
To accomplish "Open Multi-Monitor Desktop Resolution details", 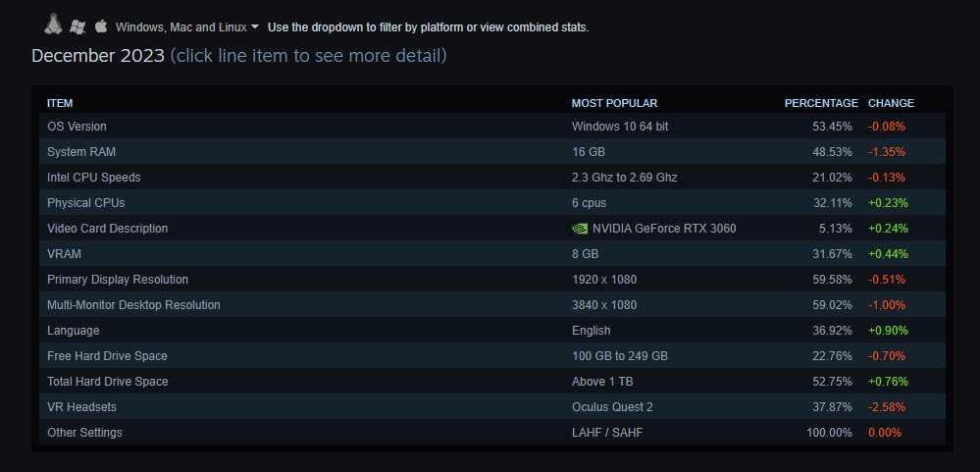I will [x=133, y=305].
